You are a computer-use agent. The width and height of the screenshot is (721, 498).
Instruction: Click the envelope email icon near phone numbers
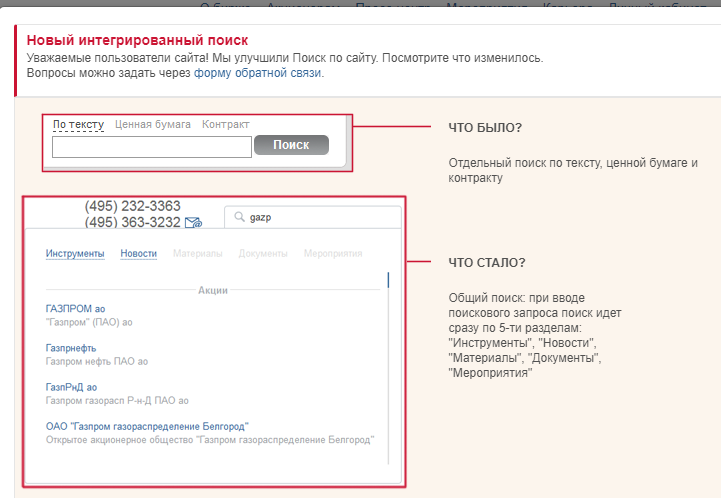193,223
